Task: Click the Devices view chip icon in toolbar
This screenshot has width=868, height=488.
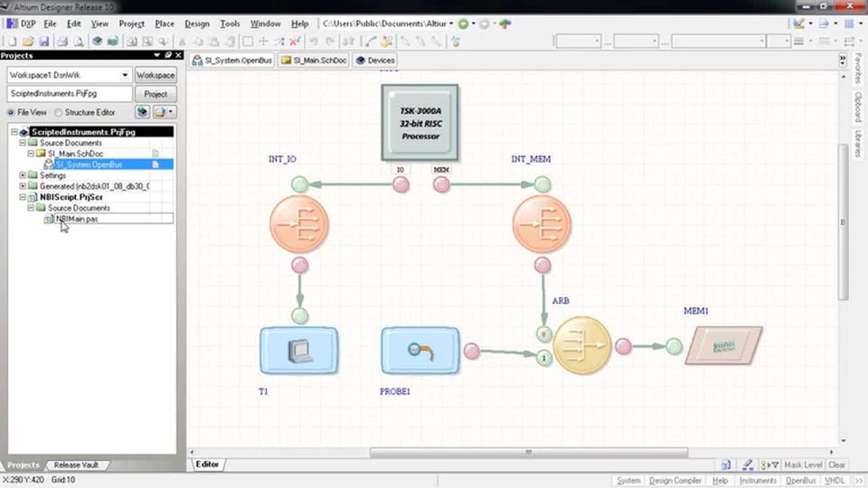Action: (97, 42)
